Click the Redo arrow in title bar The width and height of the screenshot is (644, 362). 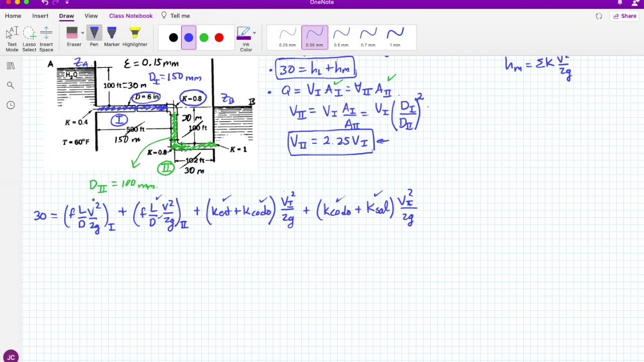click(x=56, y=3)
